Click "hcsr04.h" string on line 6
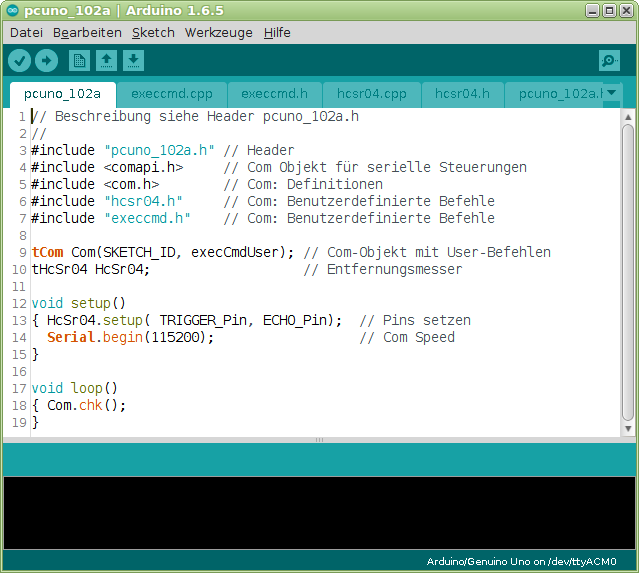The height and width of the screenshot is (573, 639). [143, 201]
